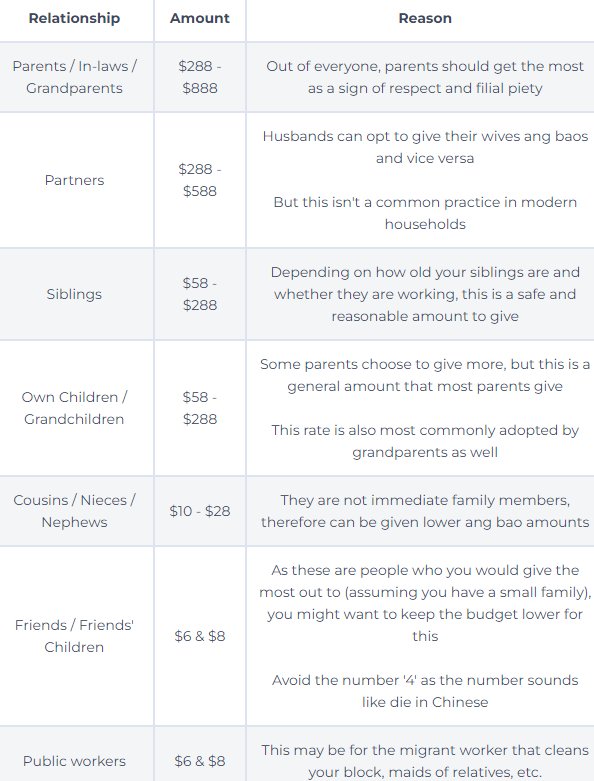Screen dimensions: 594x781
Task: Select the Parents / In-laws / Grandparents cell
Action: coord(74,77)
